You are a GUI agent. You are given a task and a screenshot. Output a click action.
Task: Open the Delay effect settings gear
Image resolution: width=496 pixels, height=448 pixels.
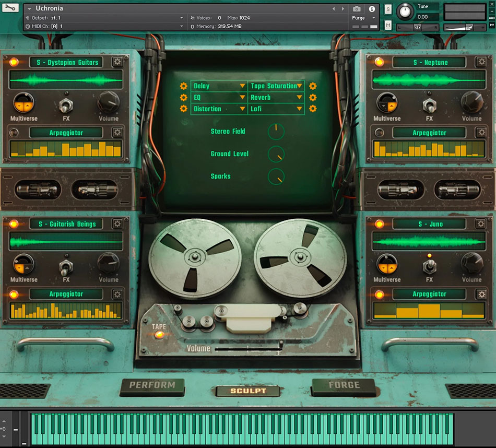coord(183,86)
